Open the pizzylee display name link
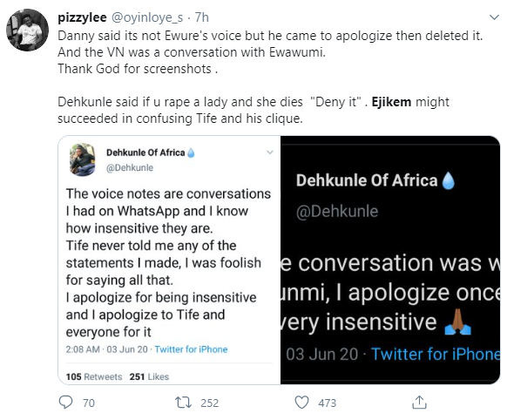 tap(82, 17)
